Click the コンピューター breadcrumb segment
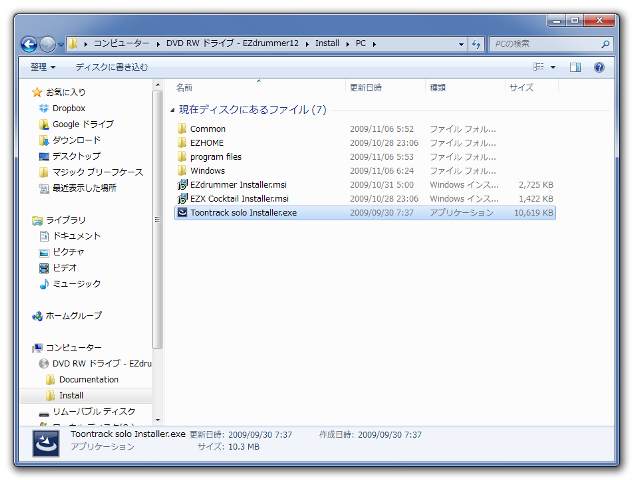Viewport: 633px width, 480px height. point(121,43)
